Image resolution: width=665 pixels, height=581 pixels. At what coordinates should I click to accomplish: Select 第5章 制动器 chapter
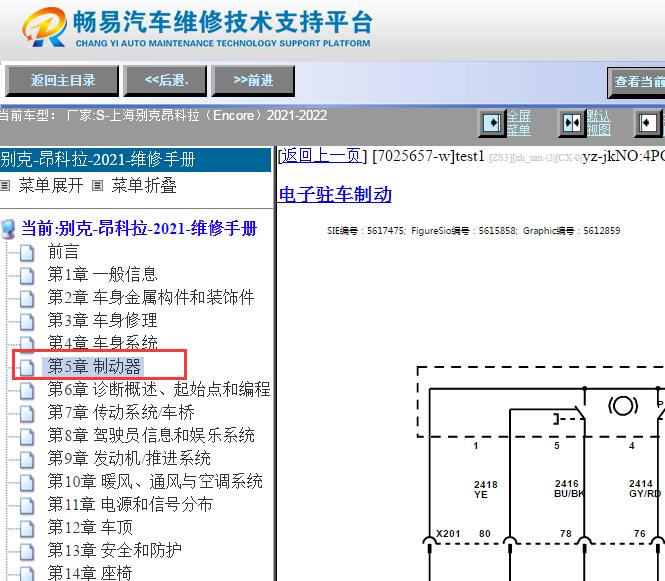[x=94, y=366]
